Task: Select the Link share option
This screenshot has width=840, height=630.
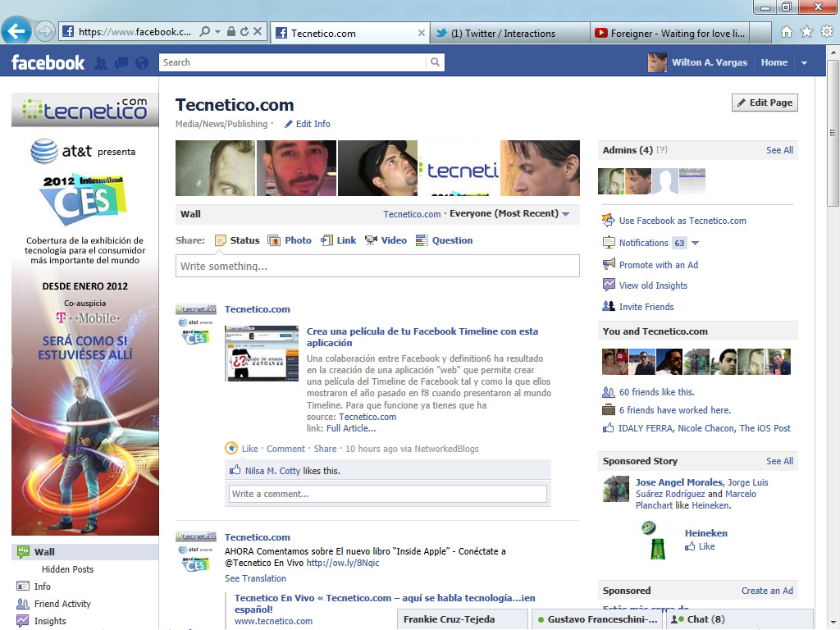Action: [338, 240]
